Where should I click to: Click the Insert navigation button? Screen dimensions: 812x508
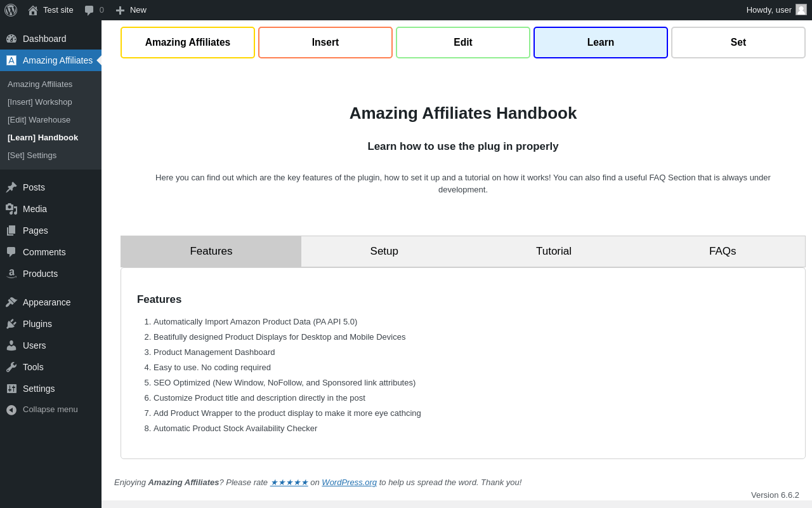[x=325, y=43]
